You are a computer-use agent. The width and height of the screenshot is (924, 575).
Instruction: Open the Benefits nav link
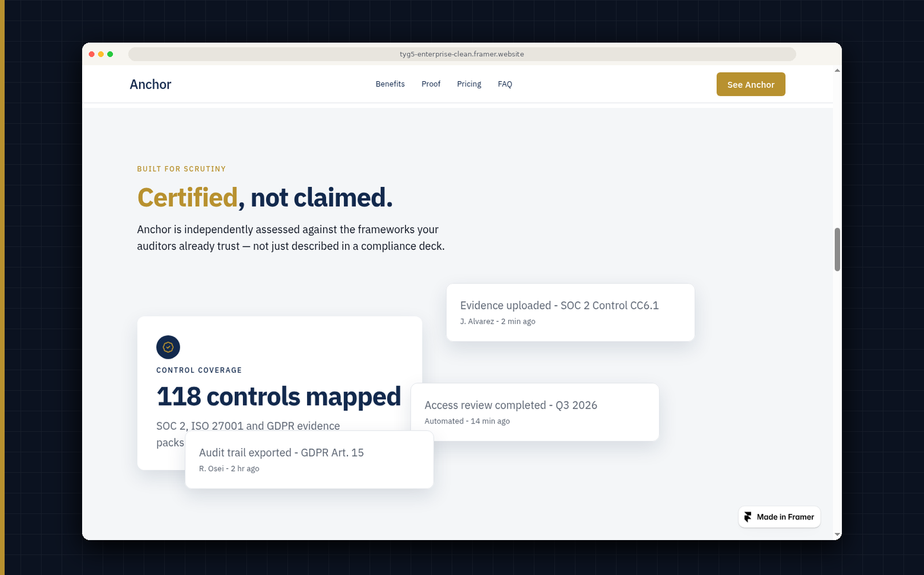[390, 84]
